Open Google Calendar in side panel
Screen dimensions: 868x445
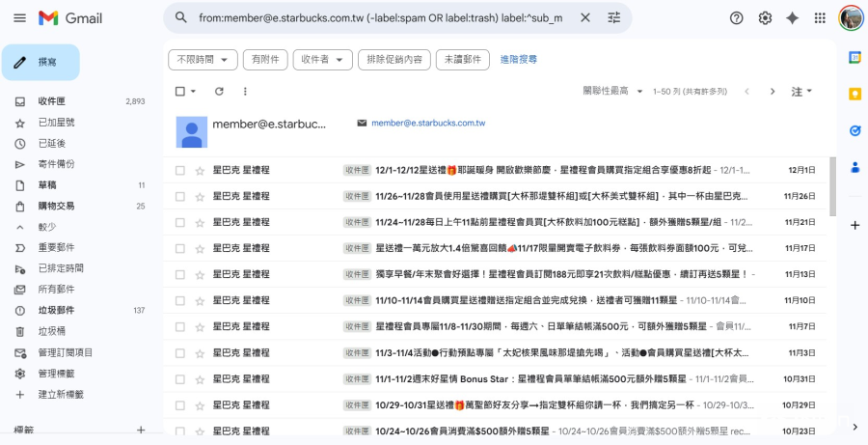[x=854, y=58]
